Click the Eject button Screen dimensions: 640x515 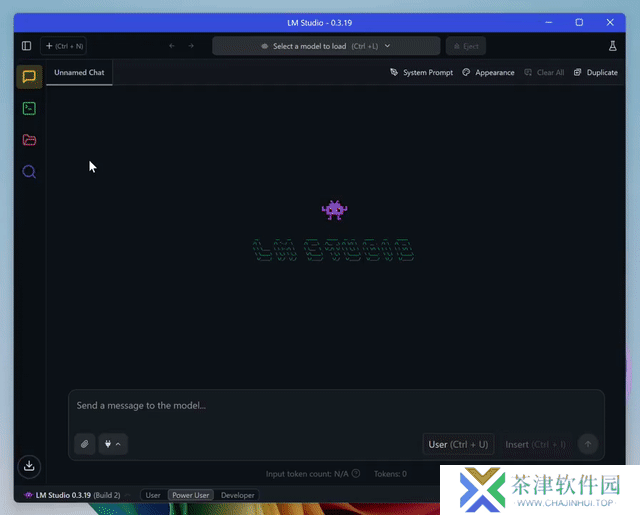pyautogui.click(x=466, y=46)
